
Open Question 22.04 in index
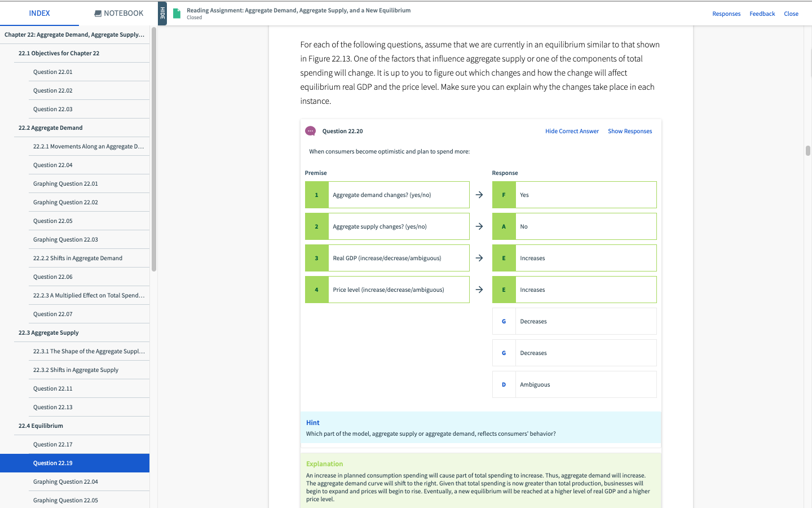(89, 165)
